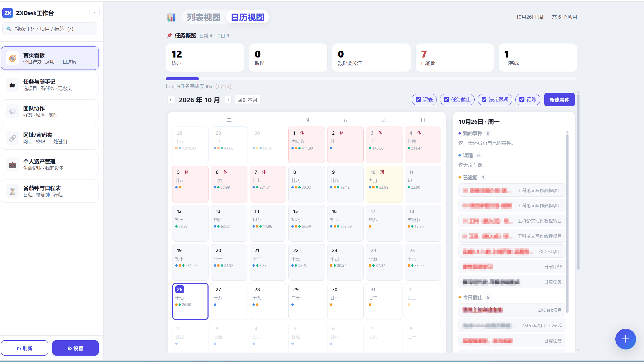Click the 刷新 button
644x362 pixels.
pos(25,348)
